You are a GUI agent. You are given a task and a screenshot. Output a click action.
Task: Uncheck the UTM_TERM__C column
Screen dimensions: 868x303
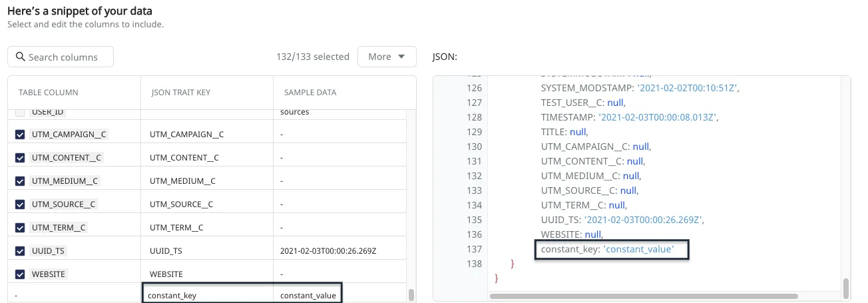coord(20,228)
